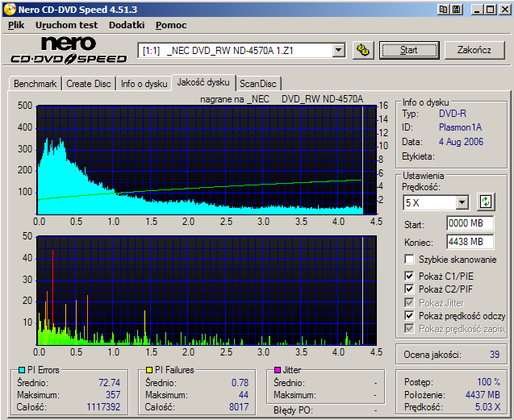Click the Zakończ button

click(474, 50)
